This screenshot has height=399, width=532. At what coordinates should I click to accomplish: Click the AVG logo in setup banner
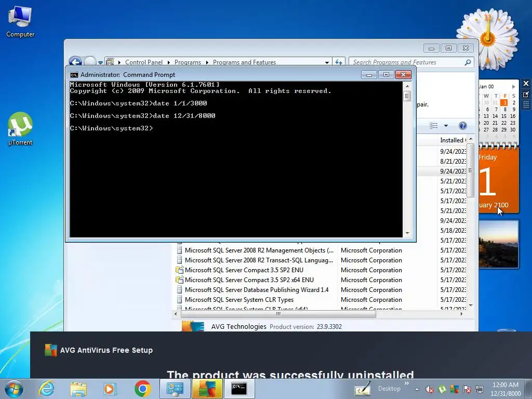pyautogui.click(x=50, y=350)
